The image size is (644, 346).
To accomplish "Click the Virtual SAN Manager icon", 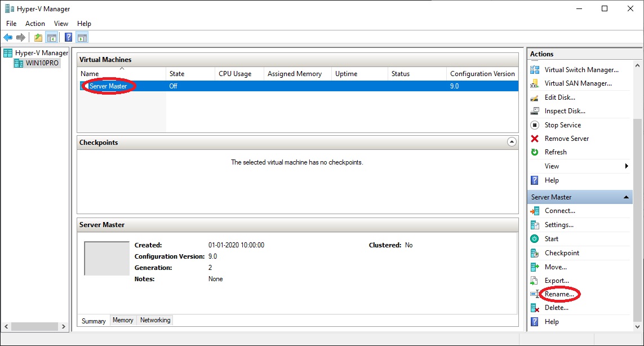I will (535, 83).
